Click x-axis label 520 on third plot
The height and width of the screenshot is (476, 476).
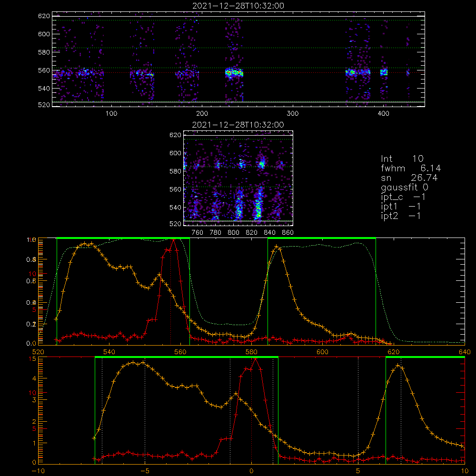[38, 352]
